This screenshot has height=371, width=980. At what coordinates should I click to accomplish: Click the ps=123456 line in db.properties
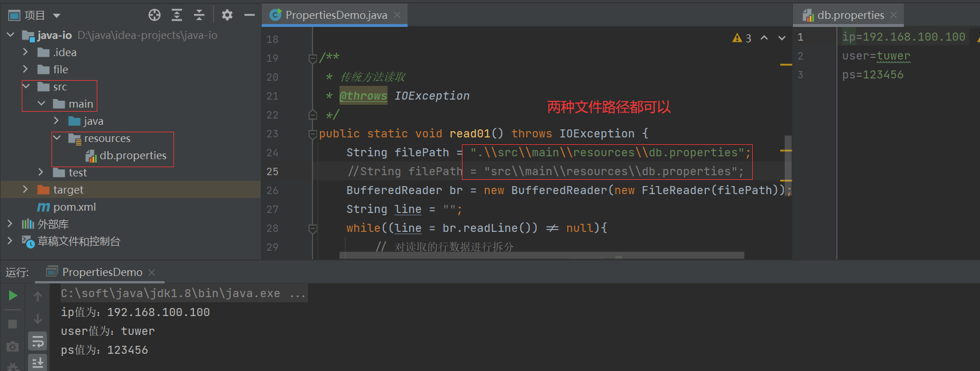872,74
